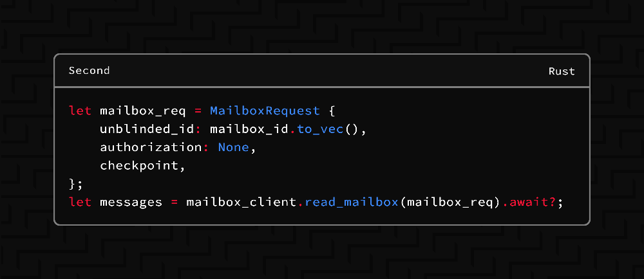
Task: Click the "None" value
Action: (233, 147)
